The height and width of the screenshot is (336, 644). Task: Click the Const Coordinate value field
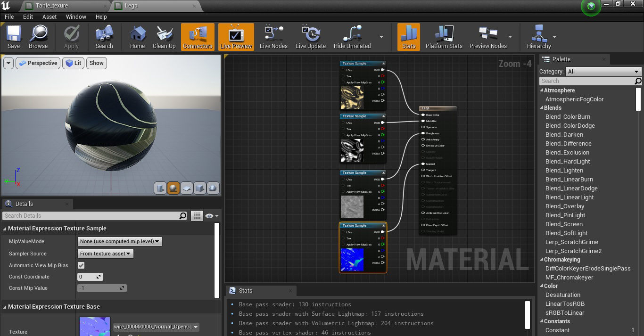click(x=90, y=277)
